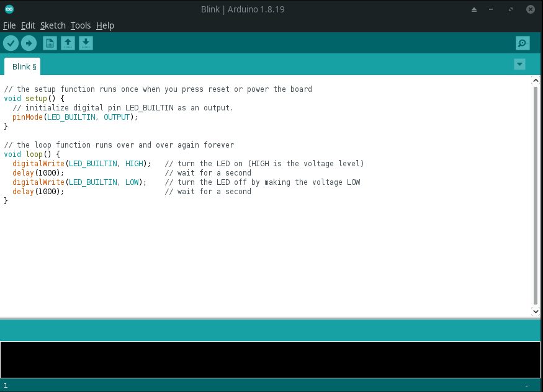Click the Verify checkmark button
Screen dimensions: 543x392
[x=11, y=43]
